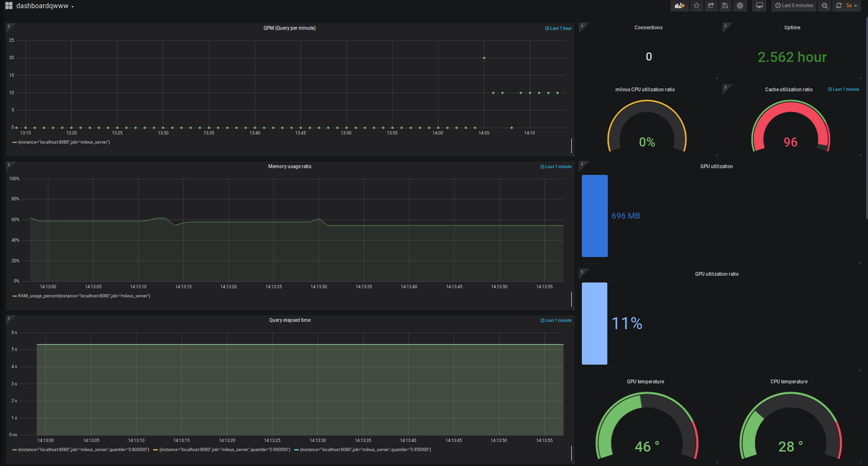Open Uptime panel title menu

pos(792,28)
